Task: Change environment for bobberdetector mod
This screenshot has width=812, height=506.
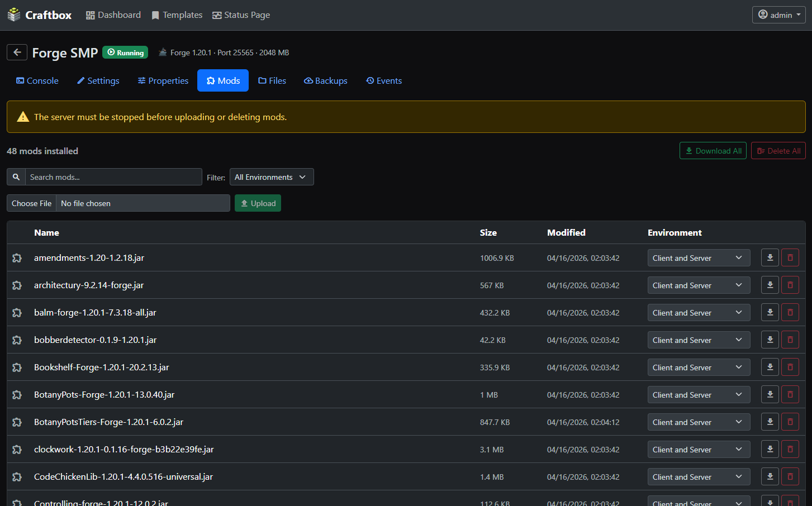Action: click(699, 340)
